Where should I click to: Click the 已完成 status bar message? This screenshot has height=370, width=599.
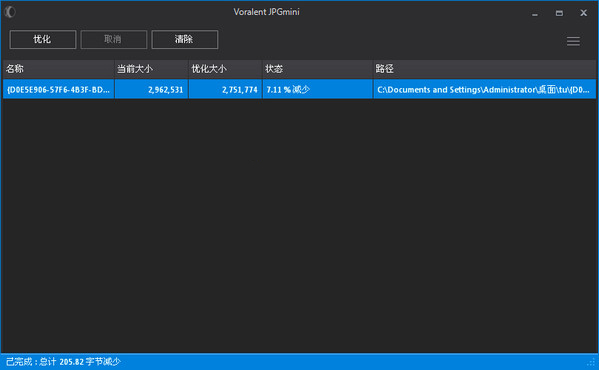tap(63, 362)
